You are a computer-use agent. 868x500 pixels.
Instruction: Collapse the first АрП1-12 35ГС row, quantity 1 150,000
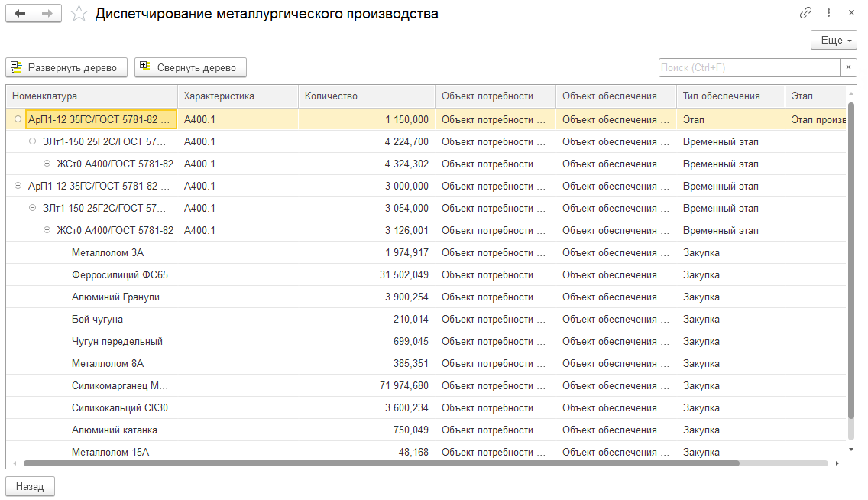pyautogui.click(x=18, y=119)
